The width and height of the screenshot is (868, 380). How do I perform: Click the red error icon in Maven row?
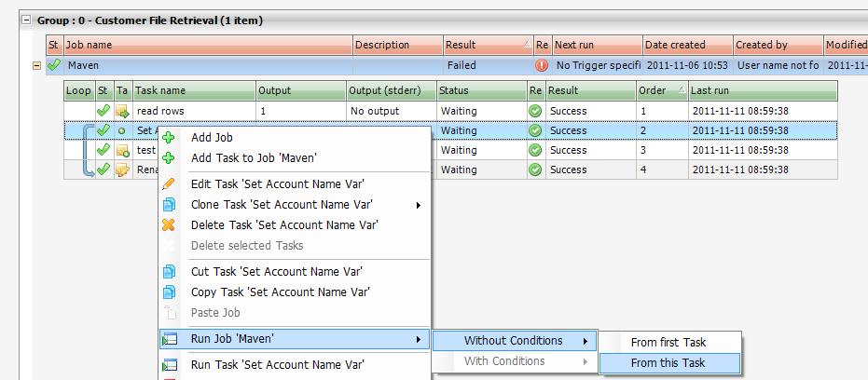[x=542, y=65]
